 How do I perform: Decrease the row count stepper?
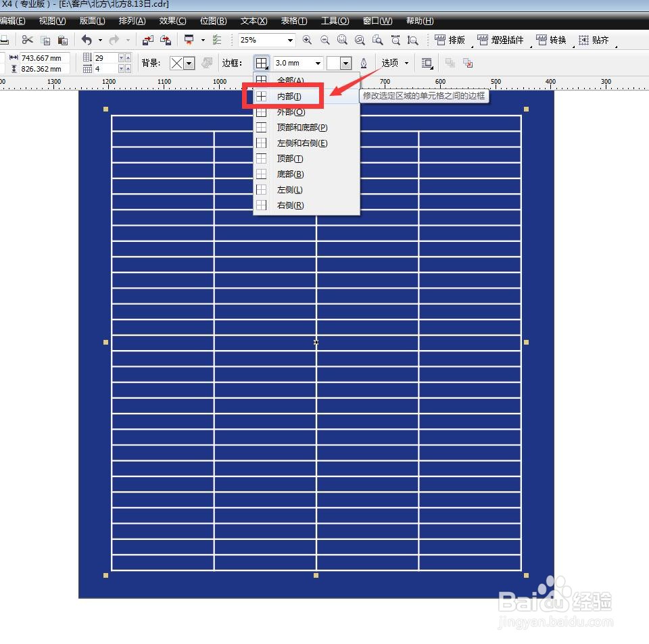(x=121, y=58)
